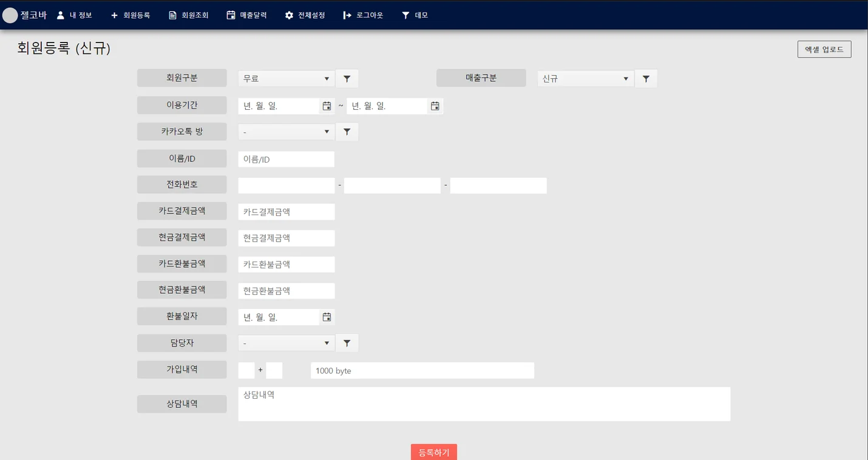Image resolution: width=868 pixels, height=460 pixels.
Task: Expand the 담당자 dropdown
Action: point(286,343)
